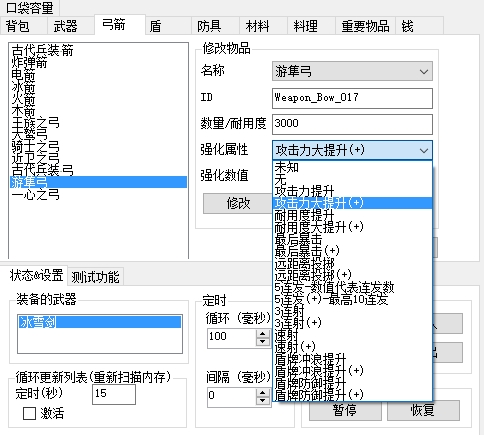Enable the 激活 checkbox
Image resolution: width=484 pixels, height=435 pixels.
[x=29, y=414]
